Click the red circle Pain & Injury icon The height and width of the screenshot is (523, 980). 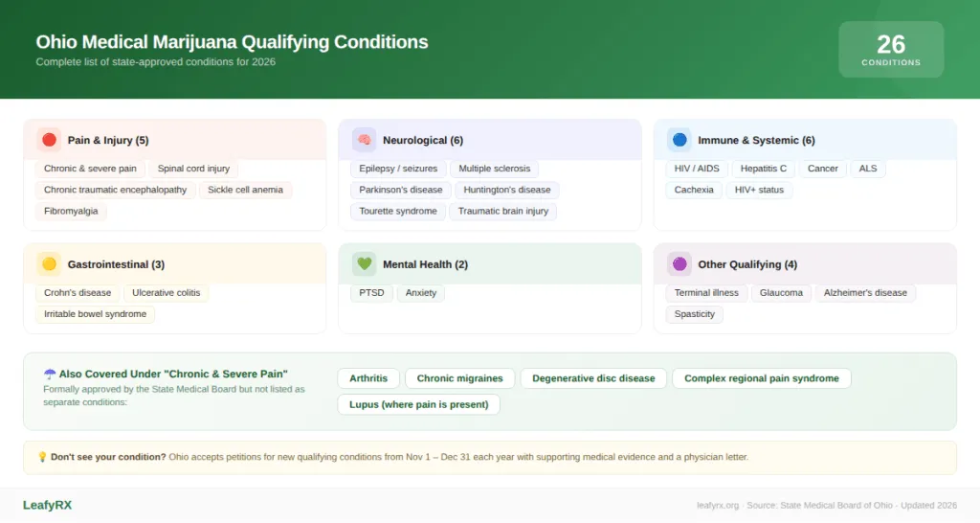(x=49, y=140)
